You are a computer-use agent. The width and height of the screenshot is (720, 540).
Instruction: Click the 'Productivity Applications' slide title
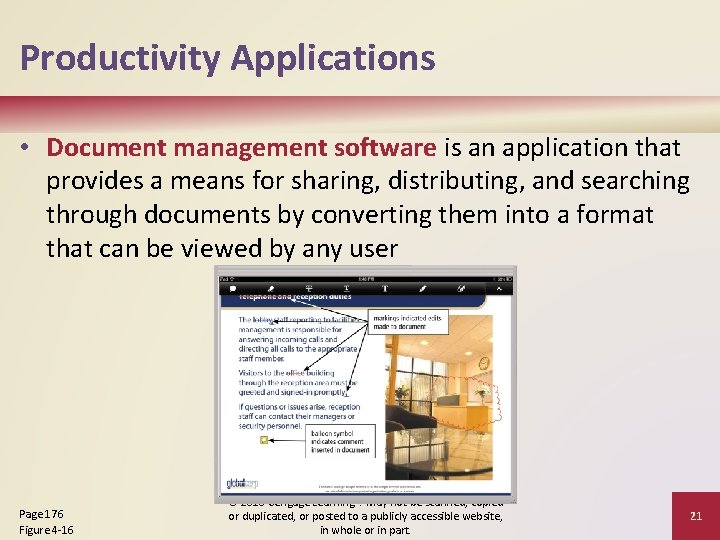coord(228,58)
